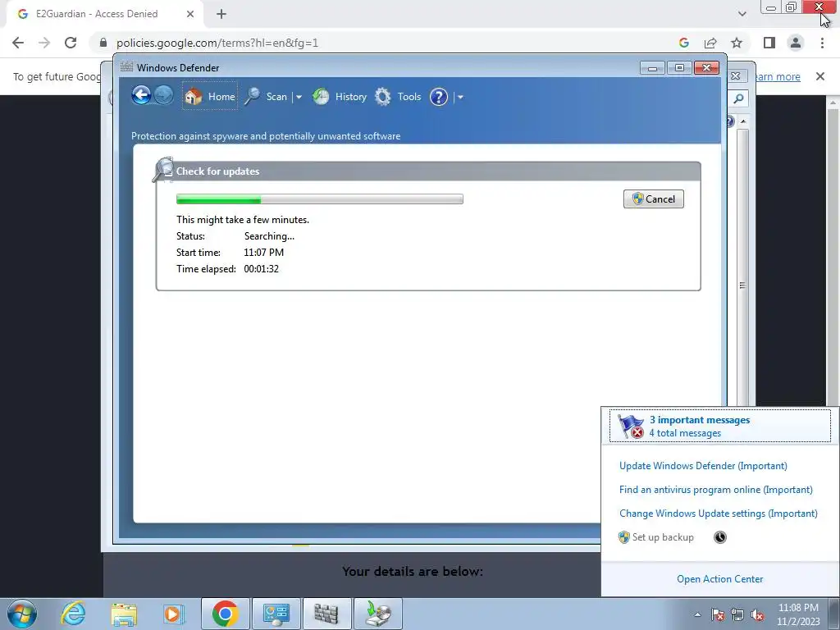Bookmark this page with the star icon

[737, 43]
